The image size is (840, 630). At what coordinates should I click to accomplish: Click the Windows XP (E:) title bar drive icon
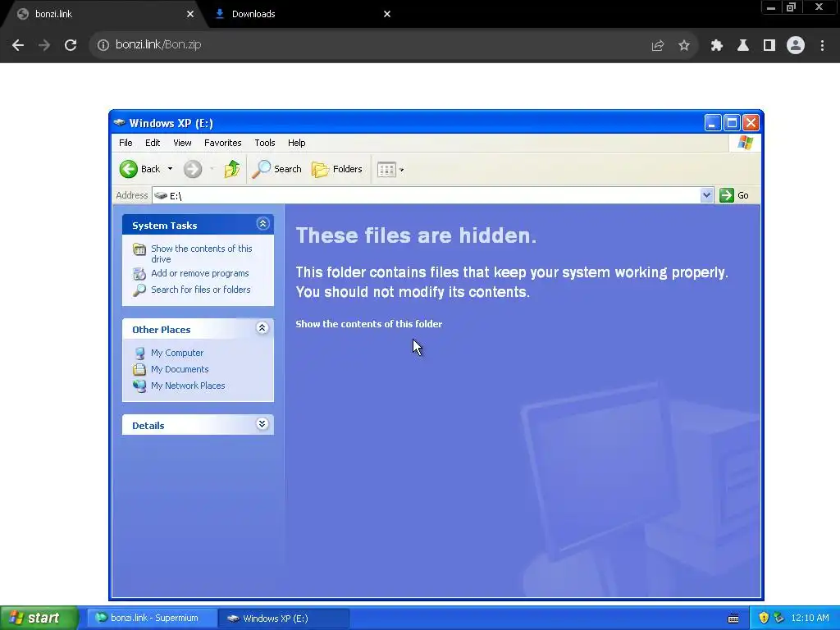tap(120, 123)
